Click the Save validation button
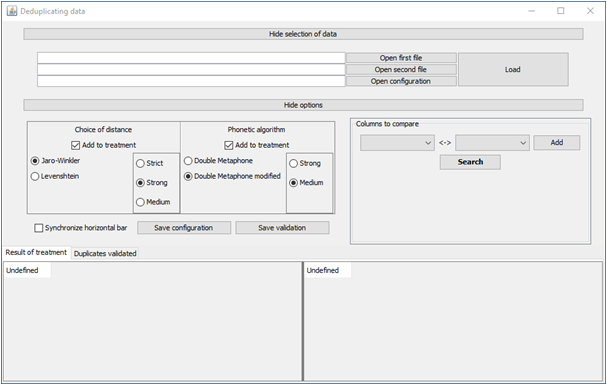Image resolution: width=607 pixels, height=384 pixels. 282,228
